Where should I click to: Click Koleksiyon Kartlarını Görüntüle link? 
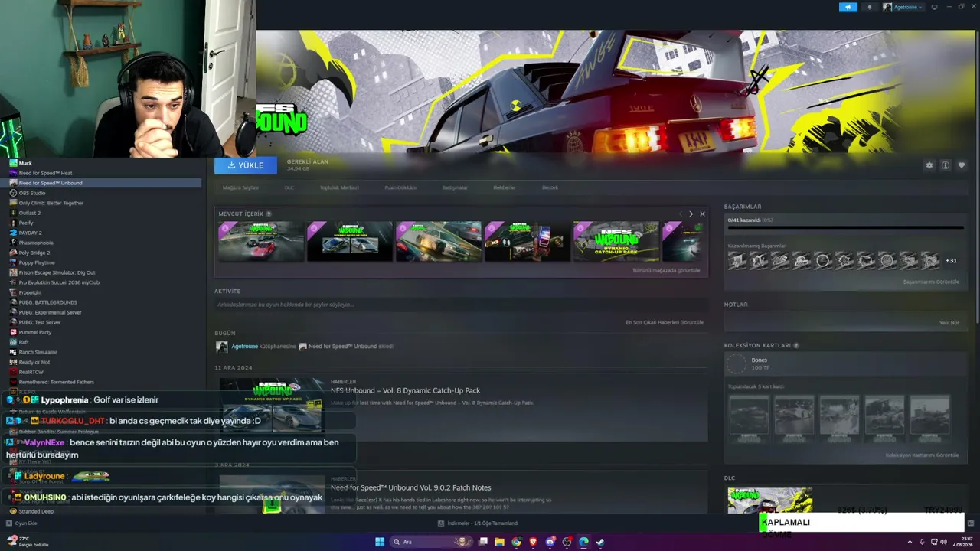[923, 455]
